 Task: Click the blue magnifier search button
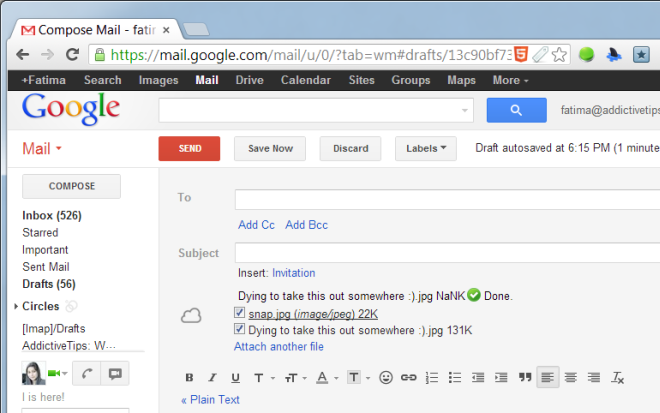point(516,110)
